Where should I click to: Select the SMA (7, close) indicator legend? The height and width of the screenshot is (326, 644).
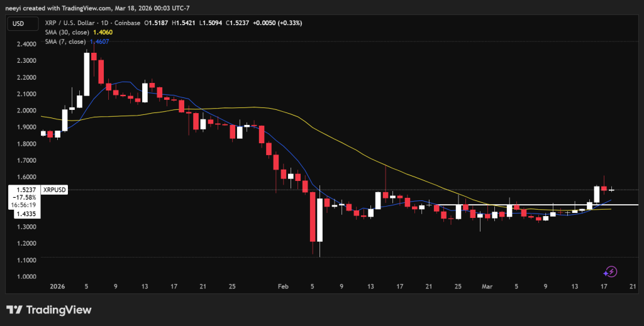65,43
